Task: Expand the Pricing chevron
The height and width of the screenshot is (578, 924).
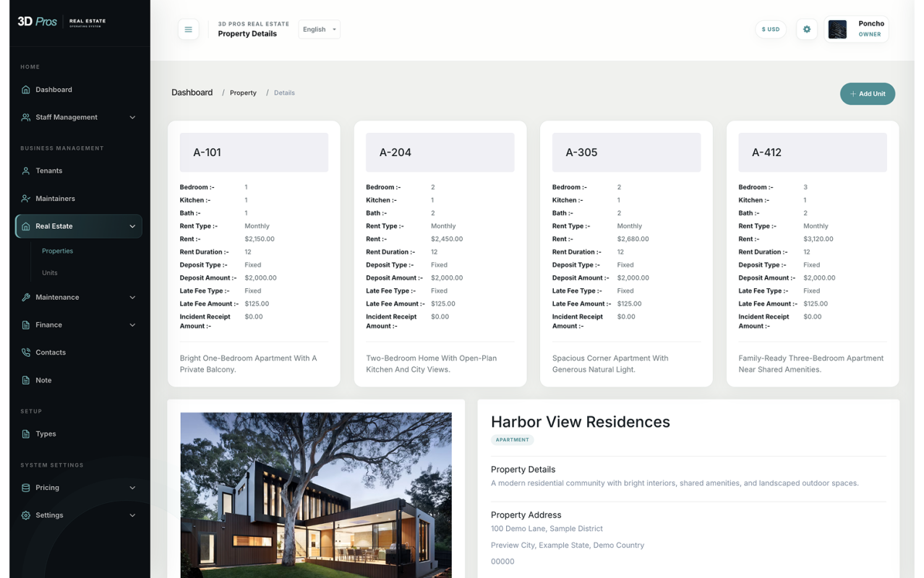Action: click(x=132, y=488)
